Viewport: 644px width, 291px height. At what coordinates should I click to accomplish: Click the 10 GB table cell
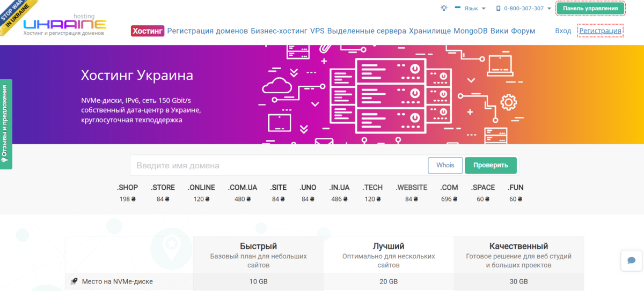259,281
